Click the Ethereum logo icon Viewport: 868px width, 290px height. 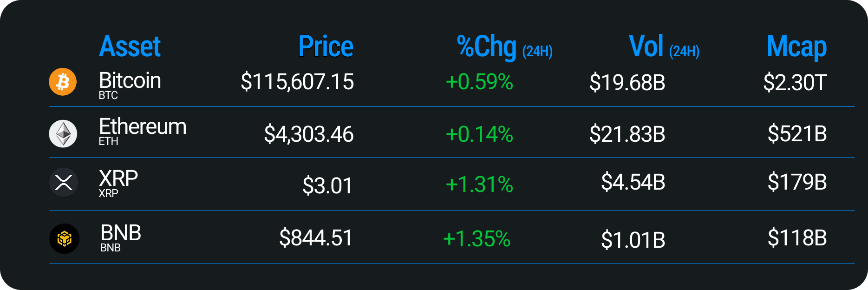pos(63,134)
